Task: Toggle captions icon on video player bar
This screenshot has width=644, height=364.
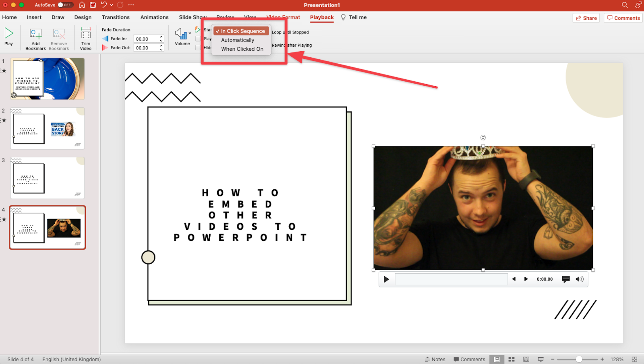Action: [x=566, y=279]
